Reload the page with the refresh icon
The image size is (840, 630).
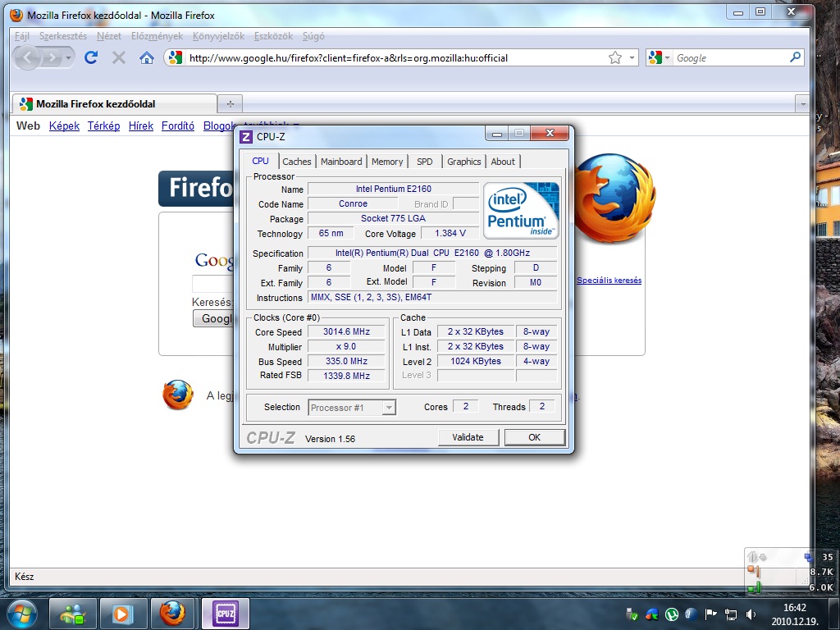[x=91, y=57]
